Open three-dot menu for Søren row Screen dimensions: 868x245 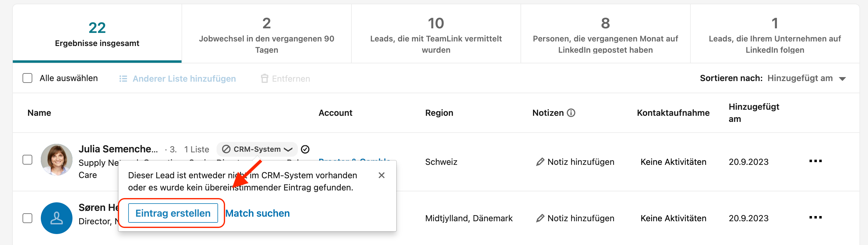tap(815, 217)
